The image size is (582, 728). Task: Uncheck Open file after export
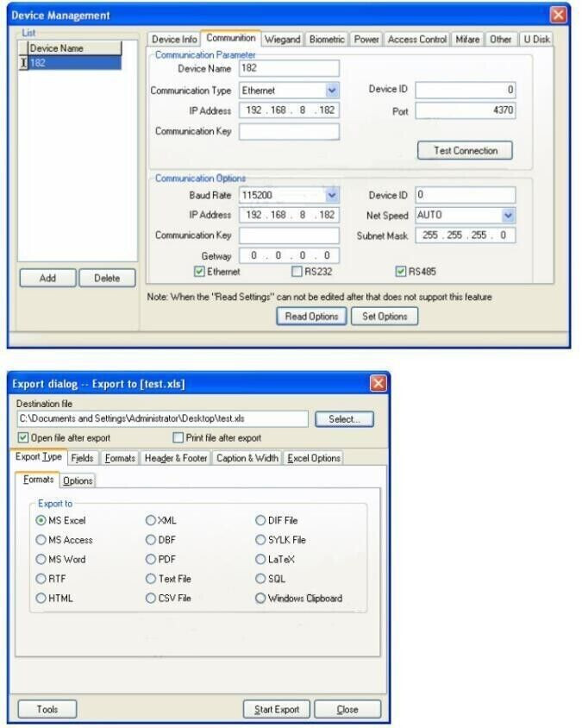(x=23, y=437)
